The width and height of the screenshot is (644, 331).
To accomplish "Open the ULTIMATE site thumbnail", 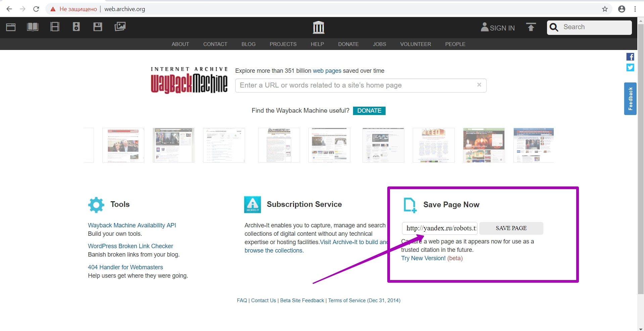I will (279, 145).
